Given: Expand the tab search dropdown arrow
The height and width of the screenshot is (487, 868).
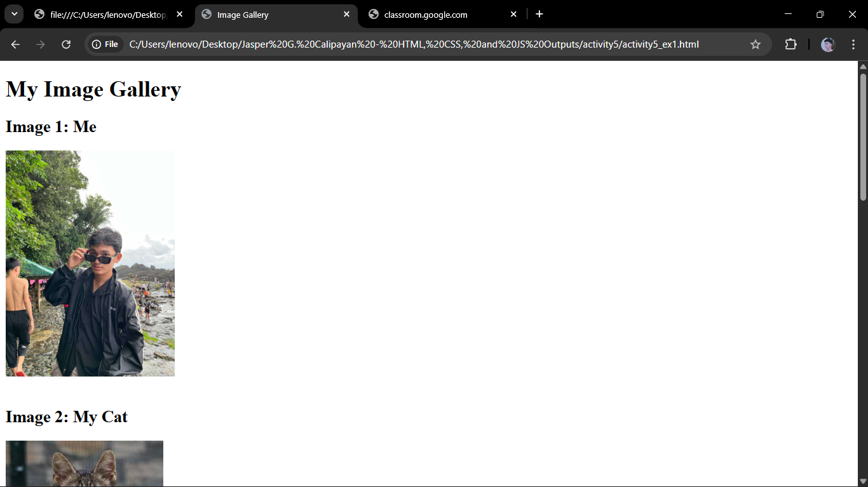Looking at the screenshot, I should 14,14.
